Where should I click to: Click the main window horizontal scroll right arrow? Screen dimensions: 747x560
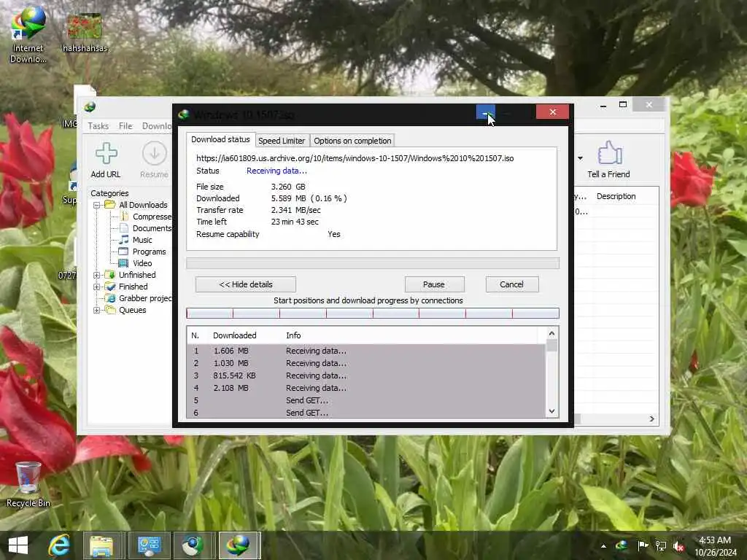click(x=651, y=419)
